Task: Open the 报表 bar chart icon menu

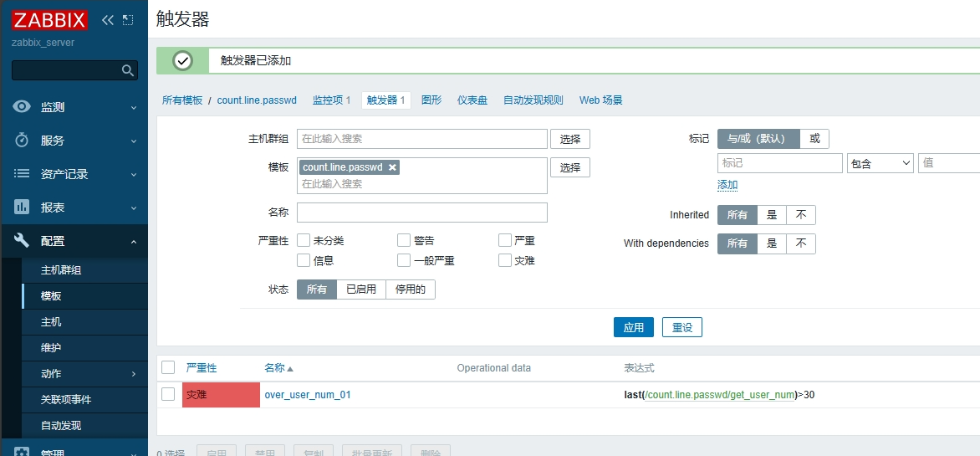Action: (x=23, y=208)
